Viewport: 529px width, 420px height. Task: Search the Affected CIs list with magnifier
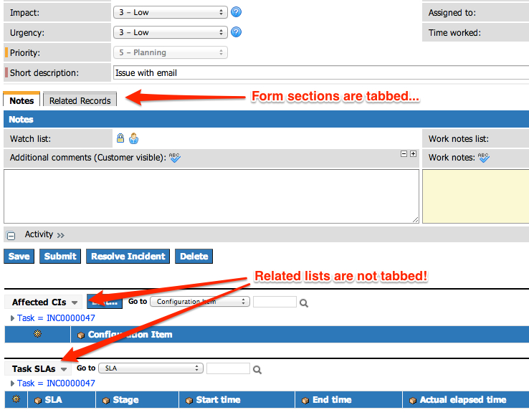[304, 303]
